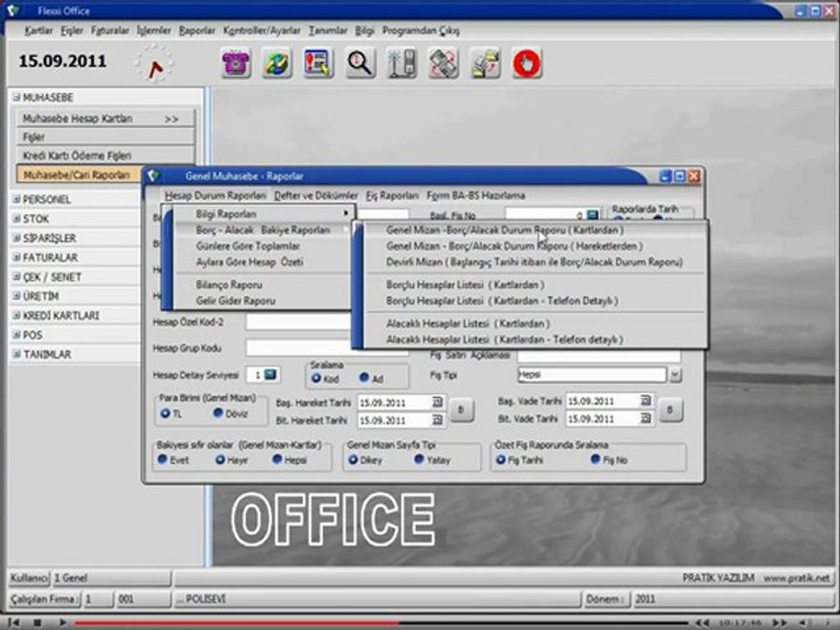The height and width of the screenshot is (630, 840).
Task: Open calendar for Baş. Hareket Tarihi
Action: pyautogui.click(x=437, y=402)
